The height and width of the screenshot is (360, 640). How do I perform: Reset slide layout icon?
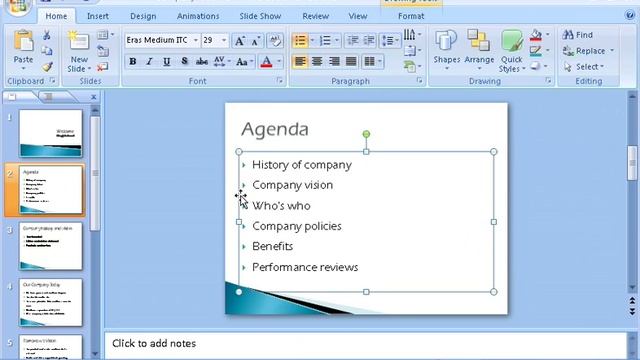[103, 51]
